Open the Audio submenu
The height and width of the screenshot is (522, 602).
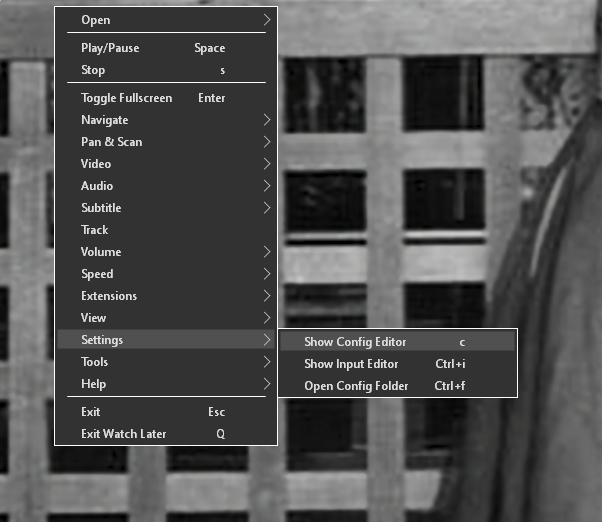pyautogui.click(x=166, y=186)
